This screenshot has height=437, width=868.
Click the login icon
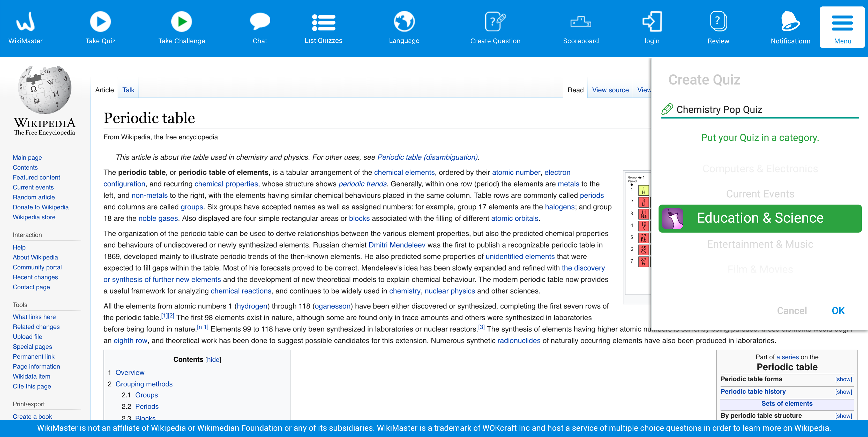(652, 21)
